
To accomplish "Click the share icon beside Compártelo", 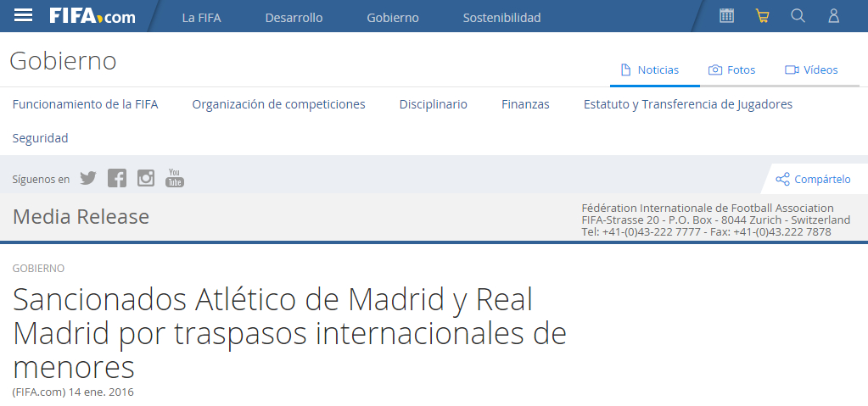I will tap(782, 179).
